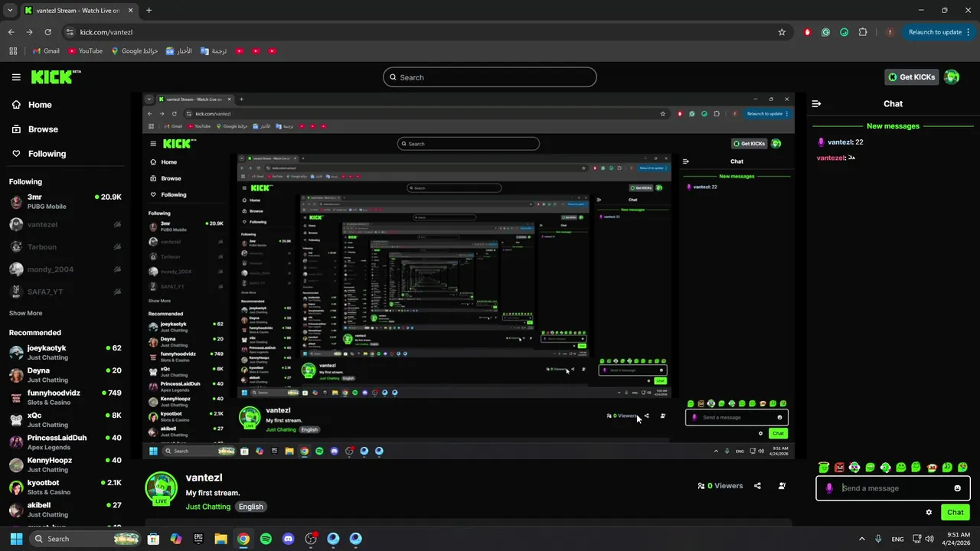Open the Chrome apps grid shortcut
The width and height of the screenshot is (980, 551).
click(13, 51)
